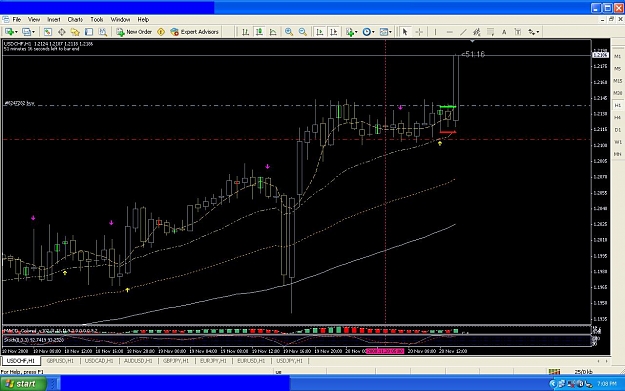
Task: Click the New Order button
Action: point(134,32)
